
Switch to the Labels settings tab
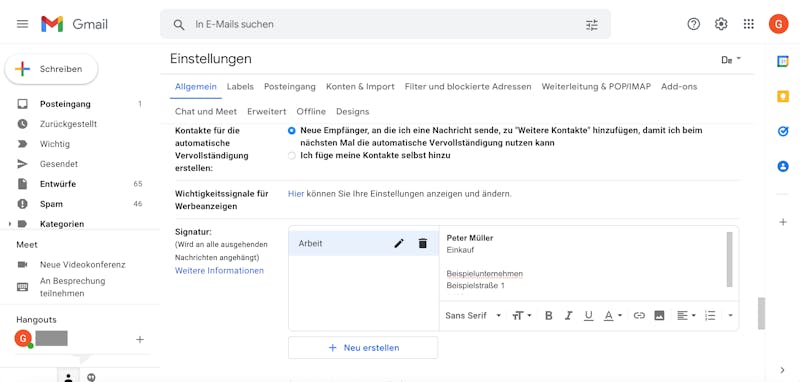click(240, 87)
